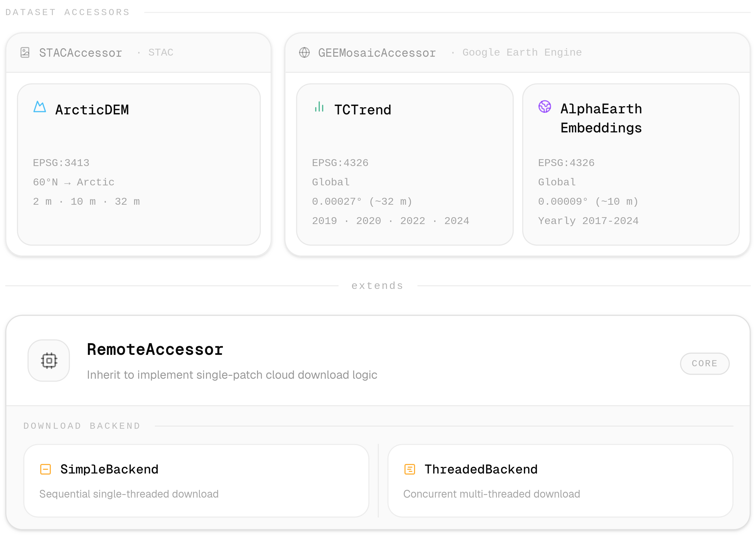
Task: Click the 'DATASET ACCESSORS' section label
Action: [67, 12]
